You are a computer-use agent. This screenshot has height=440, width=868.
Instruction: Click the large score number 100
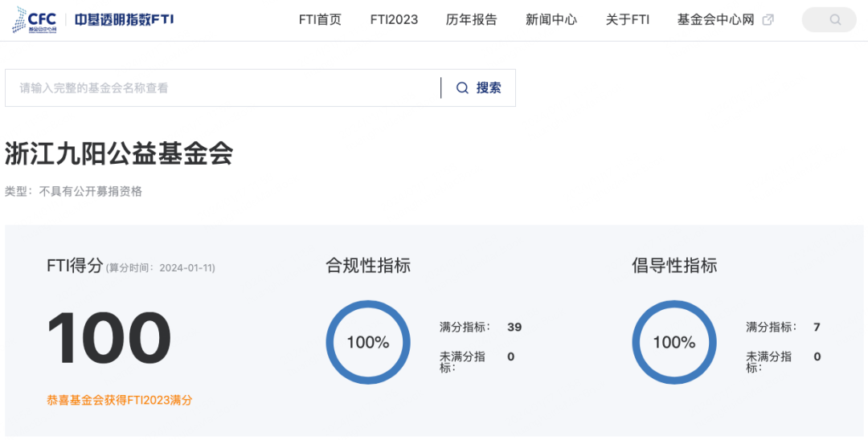[x=109, y=338]
